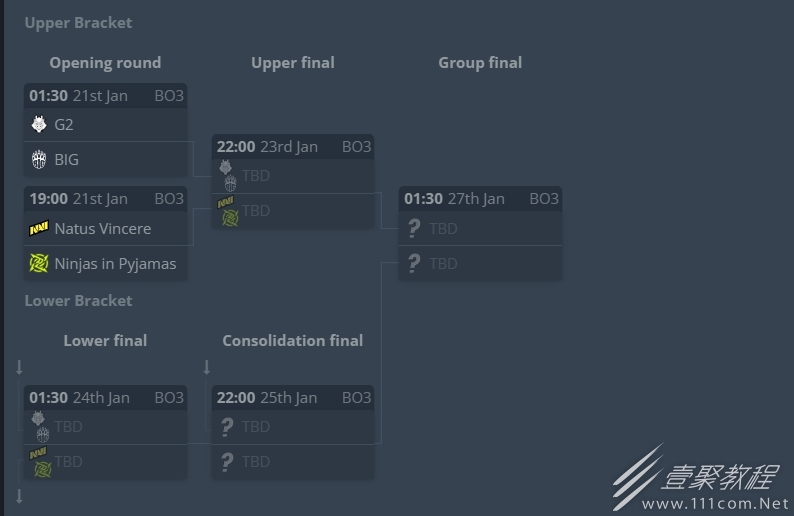794x516 pixels.
Task: Open the 01:30 21st Jan match header
Action: click(106, 96)
